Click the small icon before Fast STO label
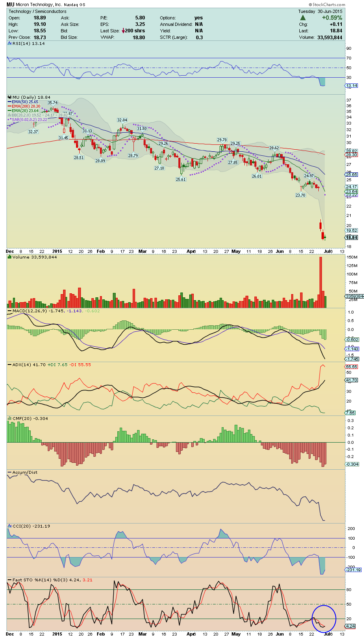Screen dimensions: 364x638 coord(10,580)
